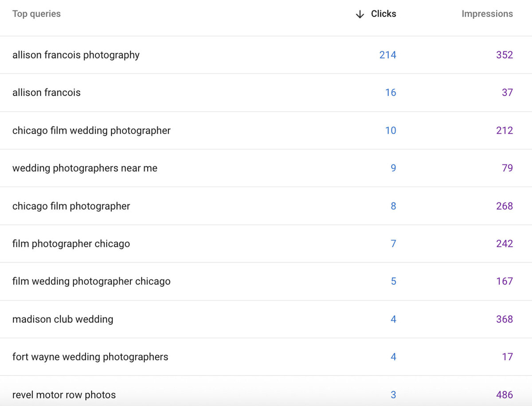The image size is (532, 406).
Task: Click the 'revel motor row photos' query
Action: (x=64, y=394)
